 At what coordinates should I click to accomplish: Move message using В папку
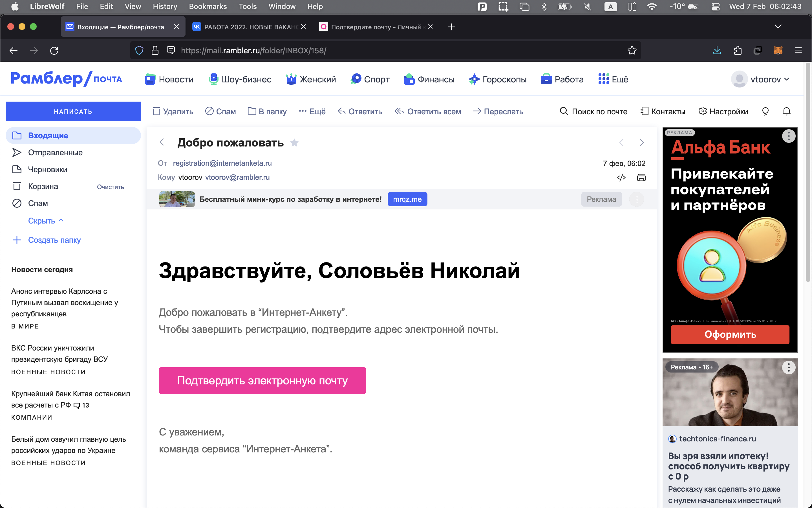(267, 111)
